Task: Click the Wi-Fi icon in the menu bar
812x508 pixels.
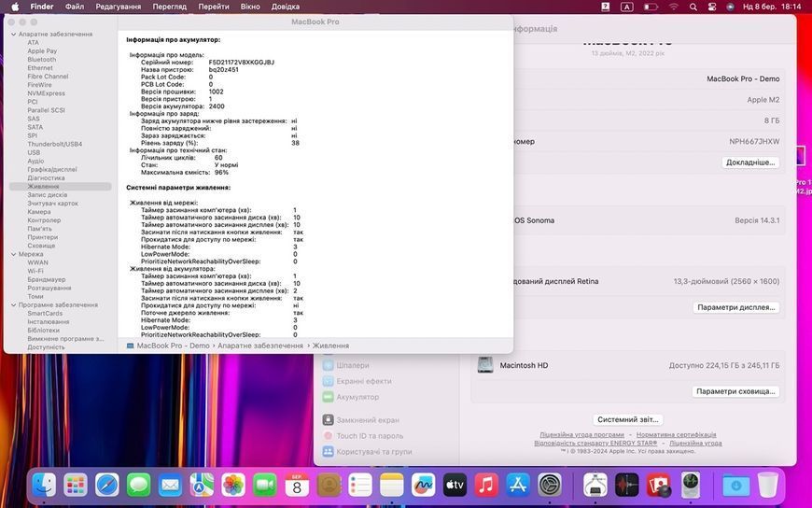Action: (673, 7)
